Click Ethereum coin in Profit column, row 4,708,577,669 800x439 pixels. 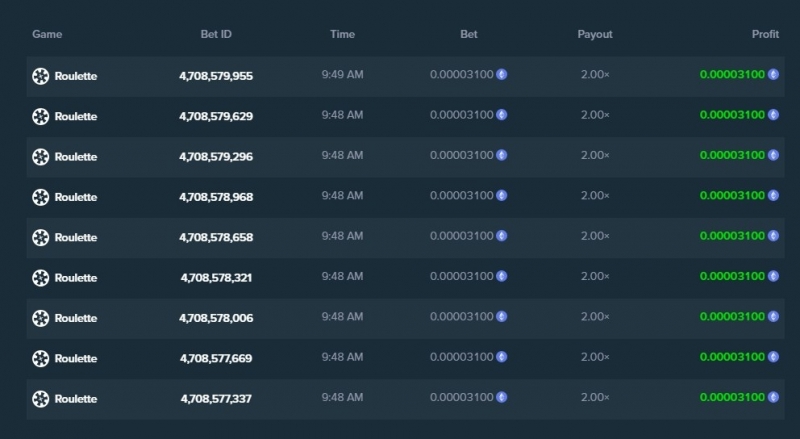pyautogui.click(x=773, y=357)
